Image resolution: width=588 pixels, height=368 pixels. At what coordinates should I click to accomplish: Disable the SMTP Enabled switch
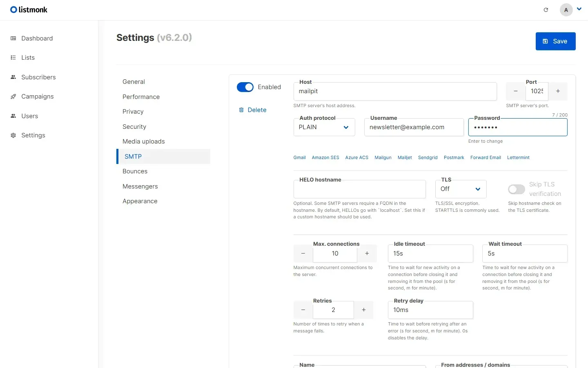pos(245,87)
